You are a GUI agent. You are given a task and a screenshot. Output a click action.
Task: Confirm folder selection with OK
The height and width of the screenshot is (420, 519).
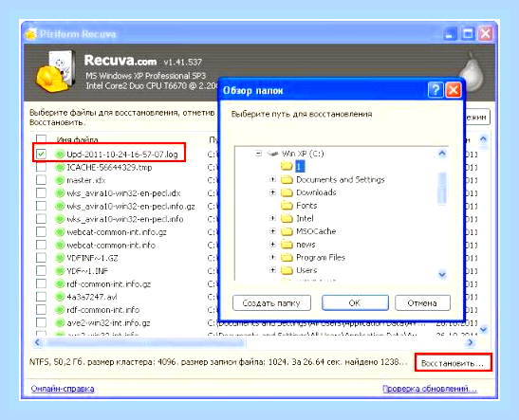click(x=355, y=303)
